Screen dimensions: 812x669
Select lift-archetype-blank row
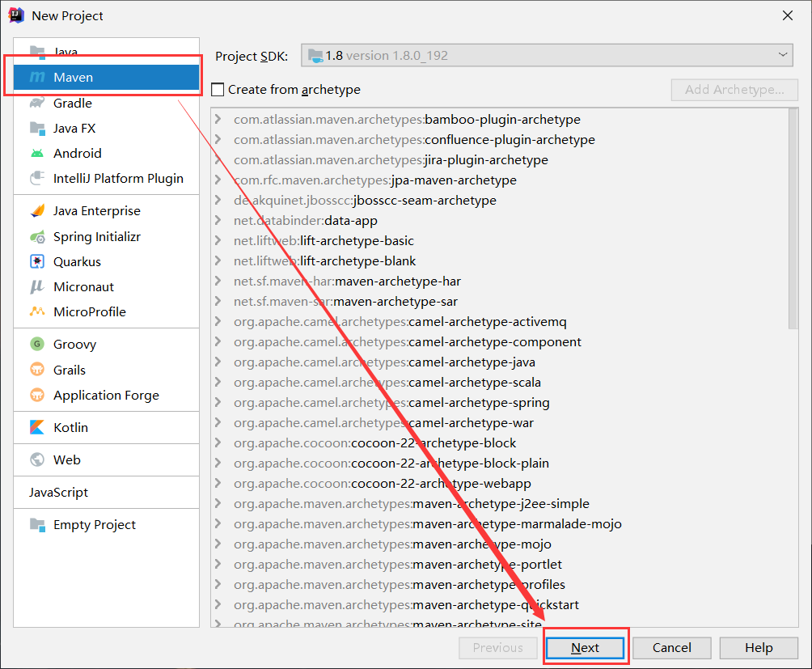coord(499,260)
